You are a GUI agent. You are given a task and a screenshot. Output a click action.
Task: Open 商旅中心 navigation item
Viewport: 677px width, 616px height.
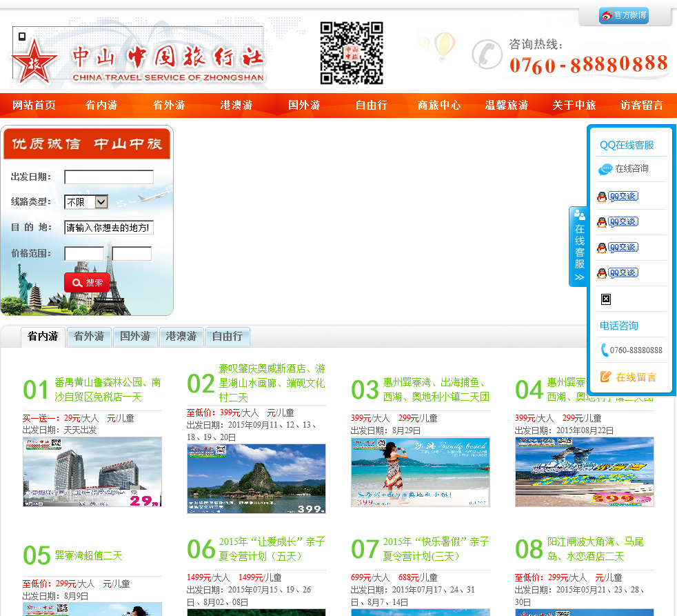(439, 105)
